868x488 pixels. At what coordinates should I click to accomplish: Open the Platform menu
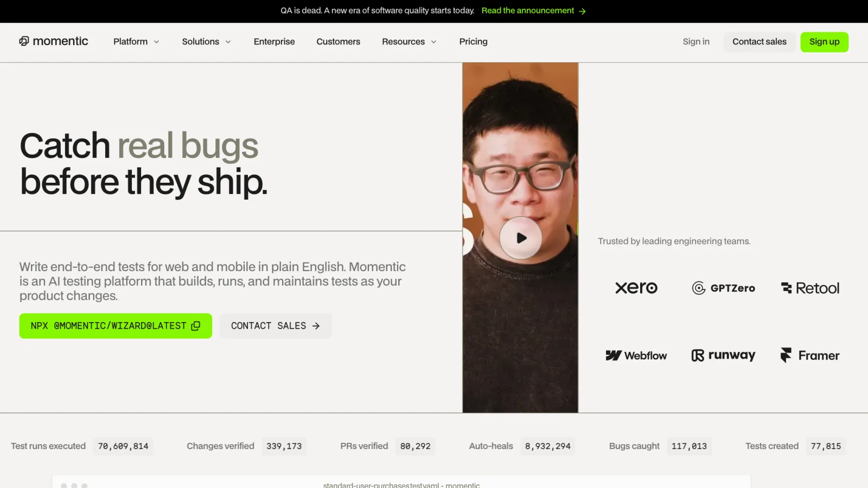coord(136,42)
